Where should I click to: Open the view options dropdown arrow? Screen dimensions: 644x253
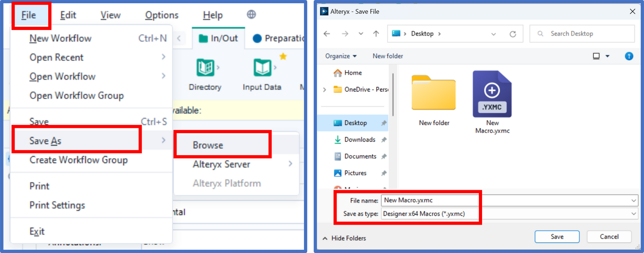tap(608, 56)
